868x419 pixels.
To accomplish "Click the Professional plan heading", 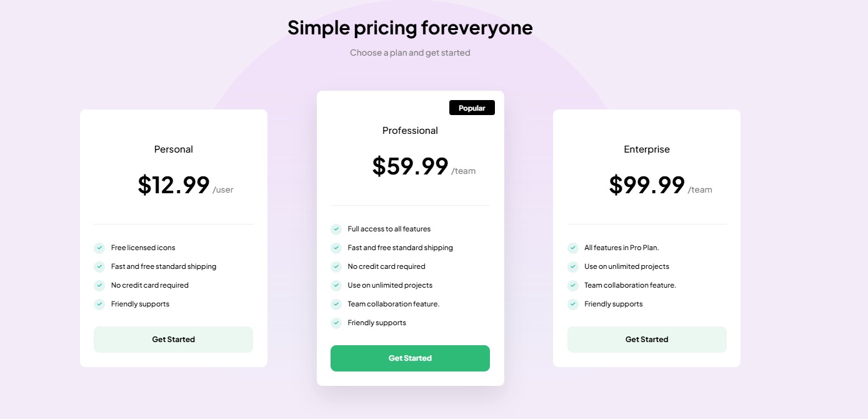I will (x=410, y=131).
